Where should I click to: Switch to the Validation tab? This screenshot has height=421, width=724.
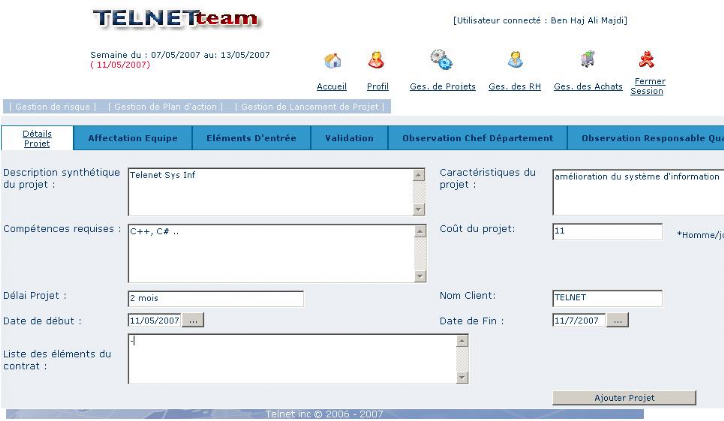point(350,138)
